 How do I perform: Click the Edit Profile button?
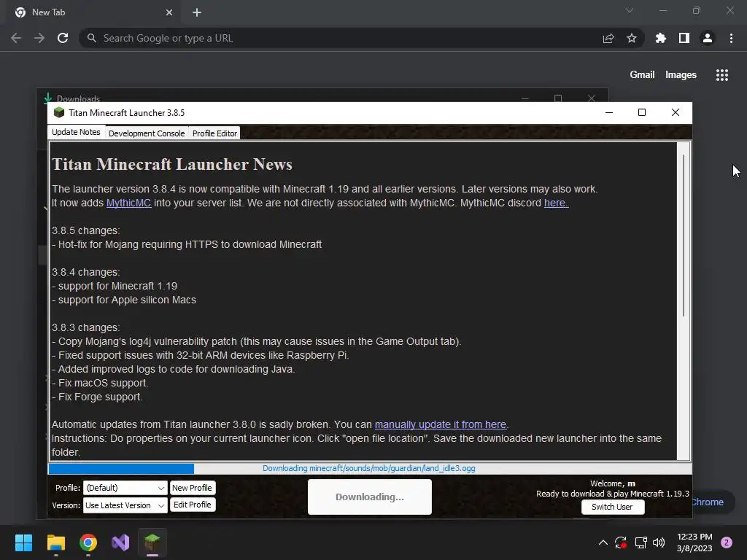coord(192,505)
